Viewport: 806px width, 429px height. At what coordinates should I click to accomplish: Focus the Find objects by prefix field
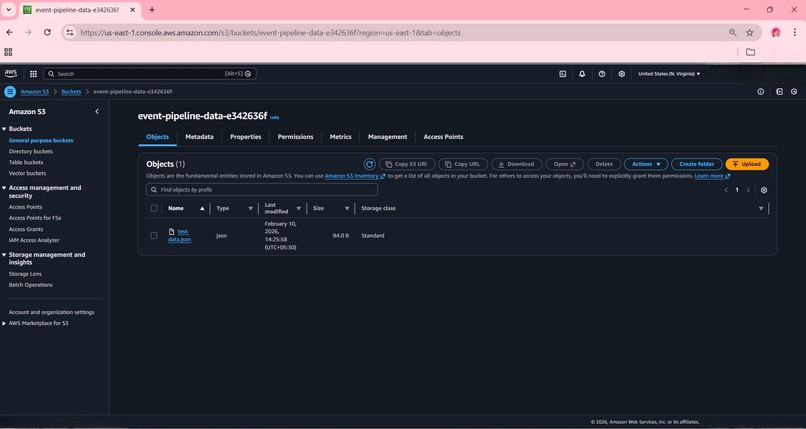(x=262, y=190)
